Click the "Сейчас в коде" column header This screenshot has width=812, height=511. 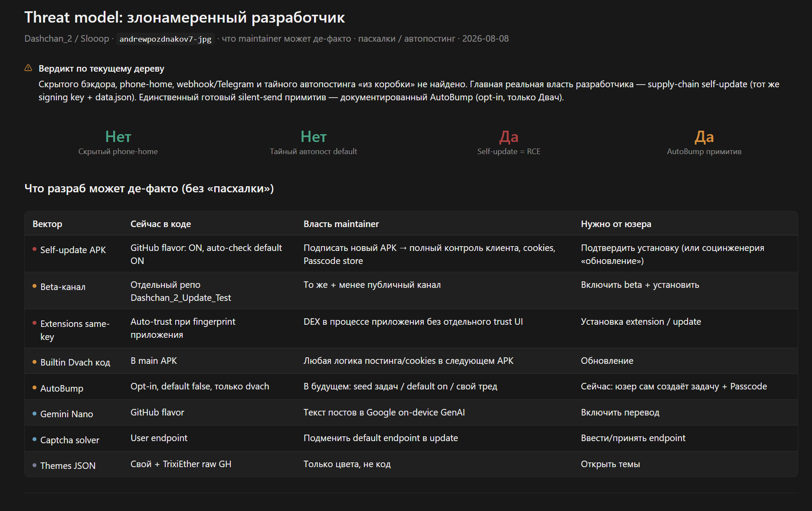(161, 224)
